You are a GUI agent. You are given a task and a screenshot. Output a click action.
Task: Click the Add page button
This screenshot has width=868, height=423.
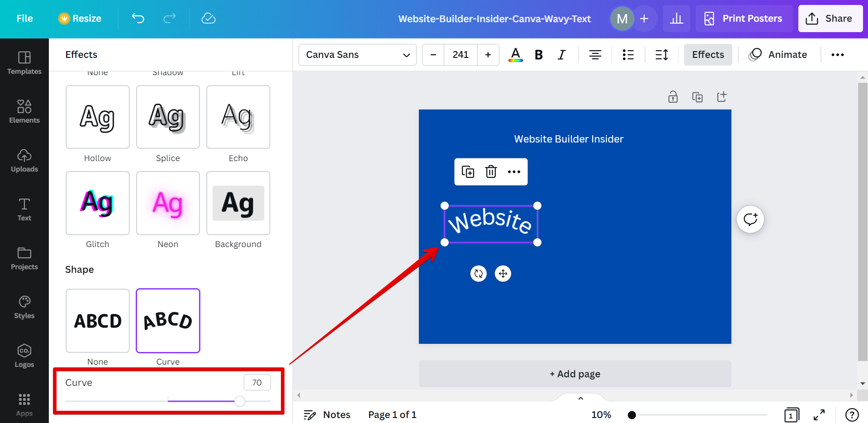574,374
